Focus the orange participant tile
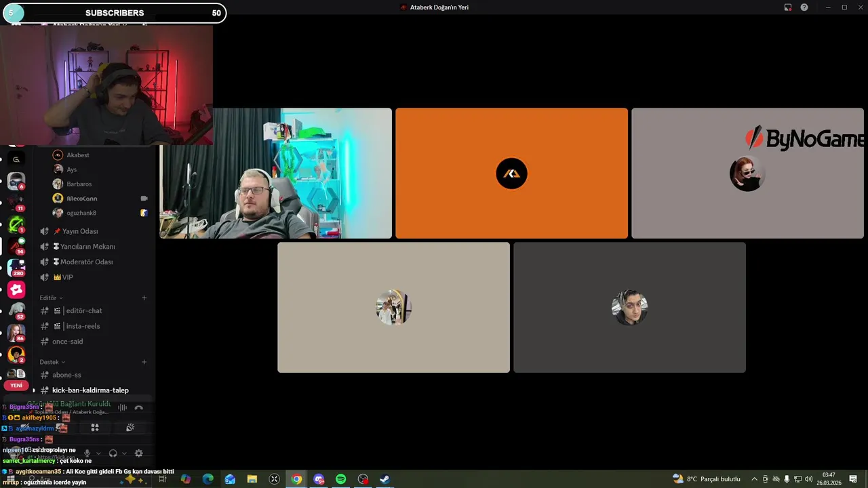 pyautogui.click(x=511, y=174)
